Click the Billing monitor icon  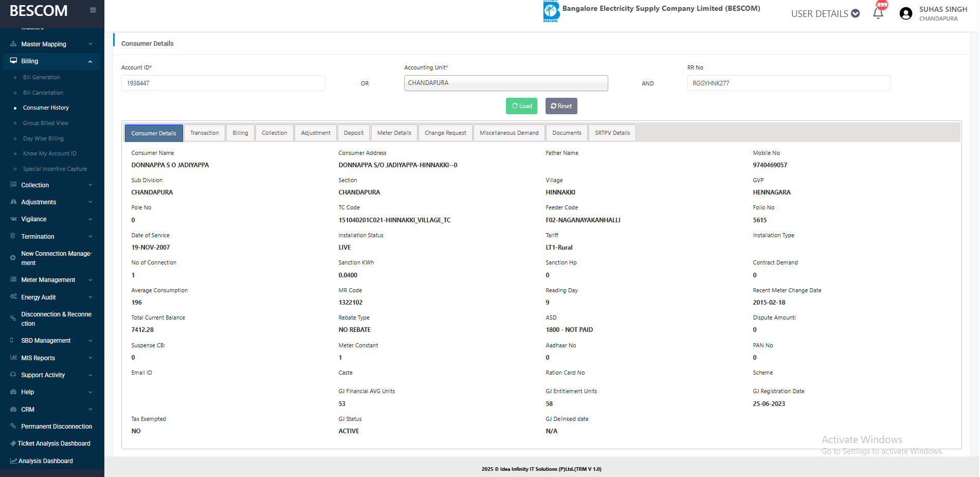13,61
